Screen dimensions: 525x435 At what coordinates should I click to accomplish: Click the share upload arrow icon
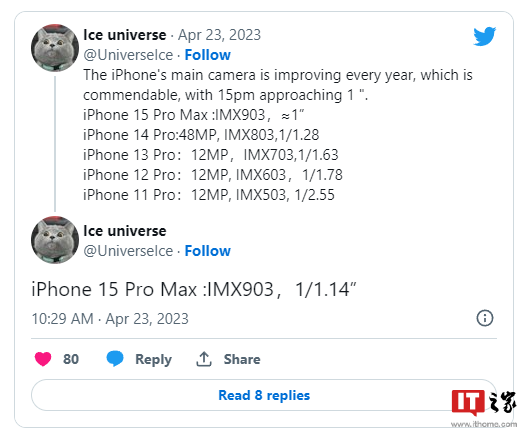(x=204, y=359)
